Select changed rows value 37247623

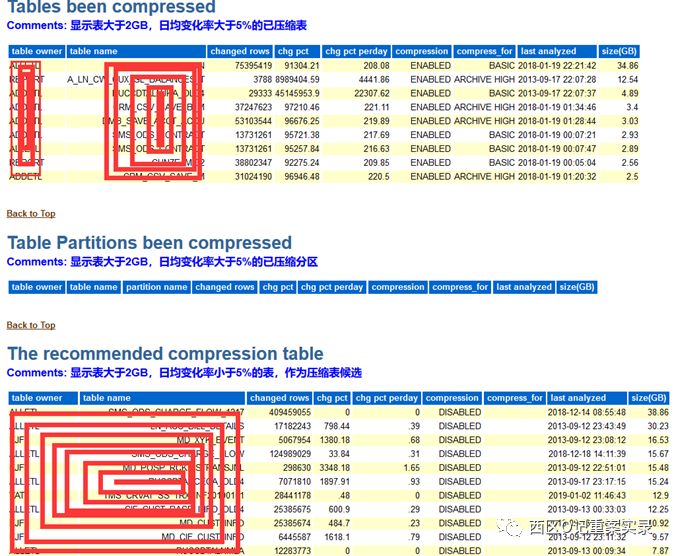point(253,107)
